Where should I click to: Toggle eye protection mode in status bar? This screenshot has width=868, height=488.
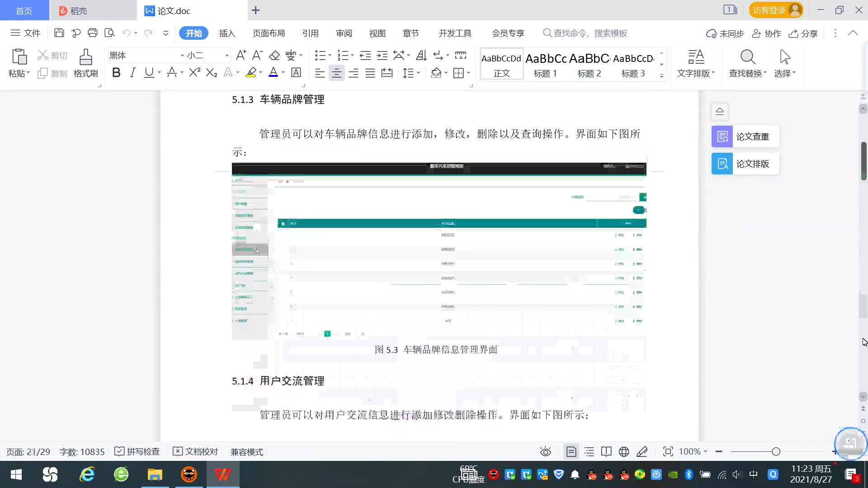(x=545, y=451)
